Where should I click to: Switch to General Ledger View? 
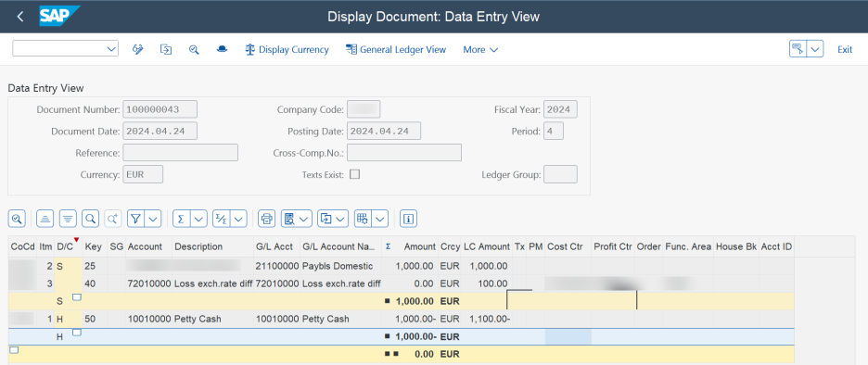click(x=396, y=49)
